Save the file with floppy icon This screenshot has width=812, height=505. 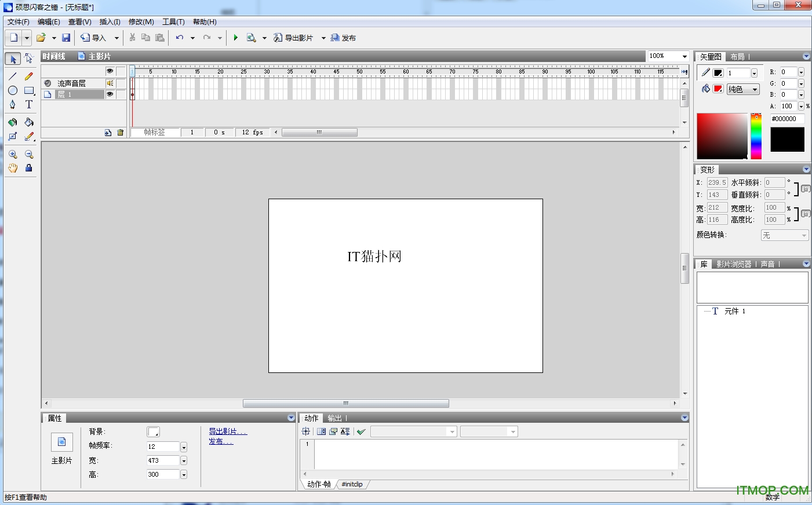tap(66, 38)
